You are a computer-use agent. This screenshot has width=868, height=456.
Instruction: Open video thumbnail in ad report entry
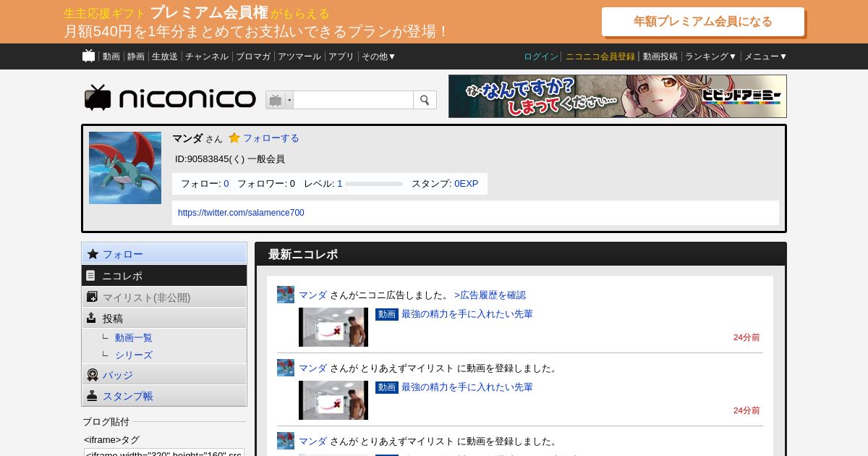point(333,327)
